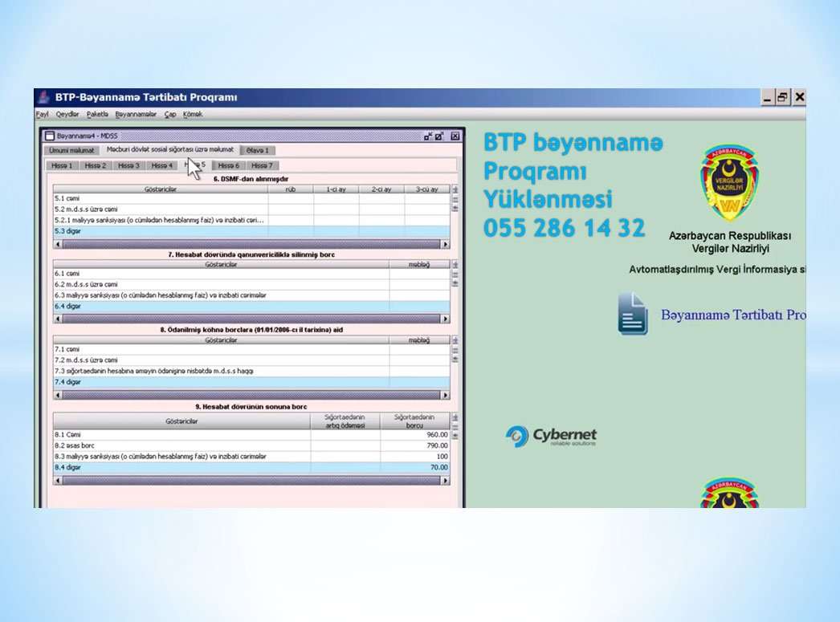Select the 2-ci ay column header
This screenshot has width=840, height=622.
point(382,189)
